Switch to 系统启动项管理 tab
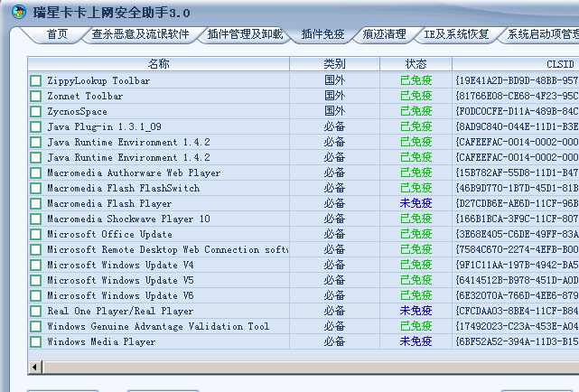 (543, 34)
